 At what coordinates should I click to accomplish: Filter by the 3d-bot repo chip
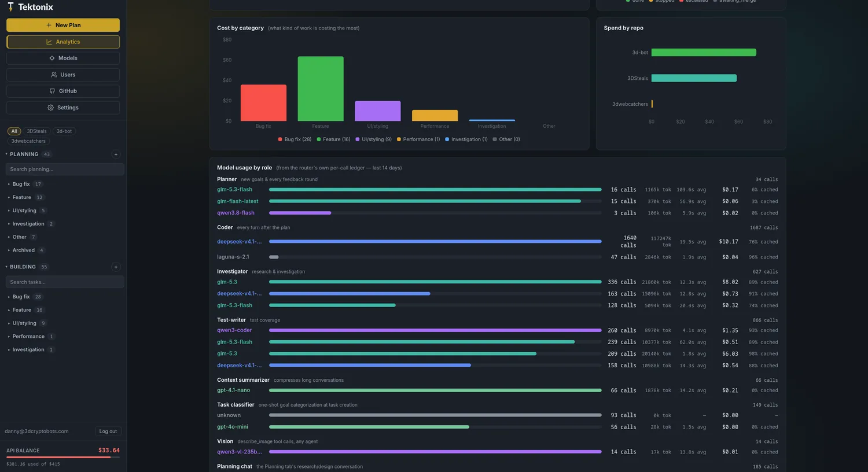[x=64, y=131]
